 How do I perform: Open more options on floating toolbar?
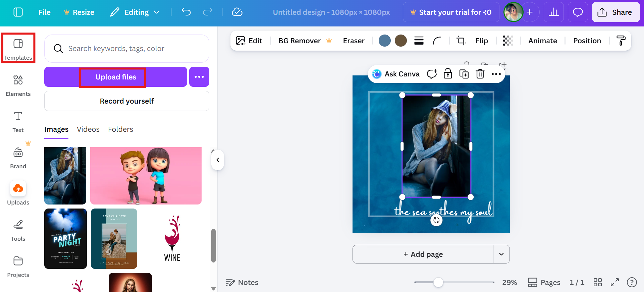click(x=496, y=74)
